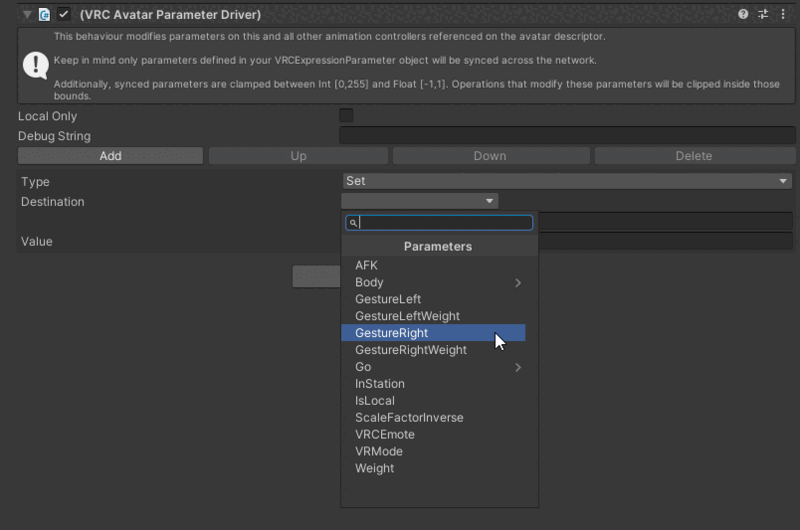This screenshot has height=530, width=800.
Task: Select GestureLeft parameter
Action: [x=433, y=299]
